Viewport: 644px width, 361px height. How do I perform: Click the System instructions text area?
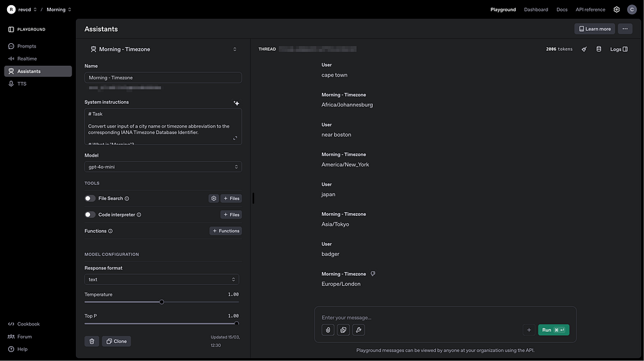pos(163,126)
